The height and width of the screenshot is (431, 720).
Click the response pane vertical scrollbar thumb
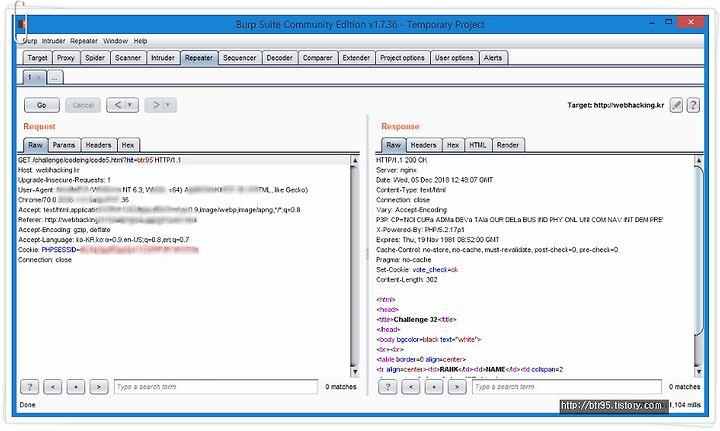pos(698,252)
